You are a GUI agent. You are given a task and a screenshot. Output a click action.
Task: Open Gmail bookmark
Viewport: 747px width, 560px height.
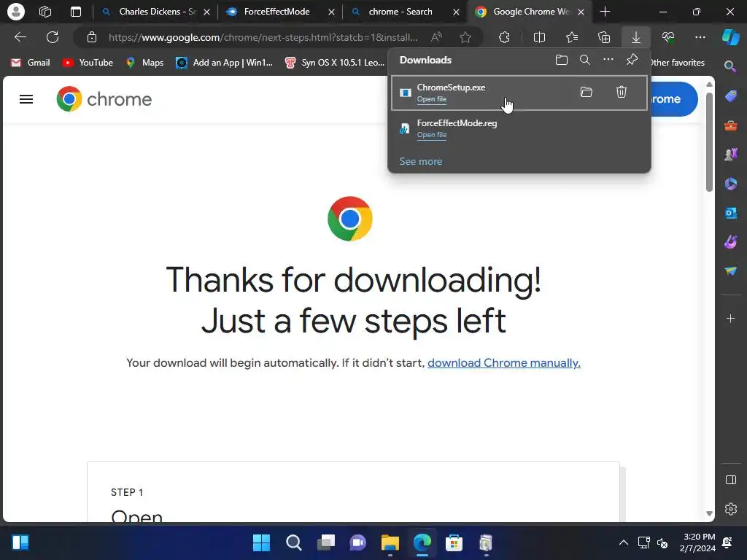[31, 63]
